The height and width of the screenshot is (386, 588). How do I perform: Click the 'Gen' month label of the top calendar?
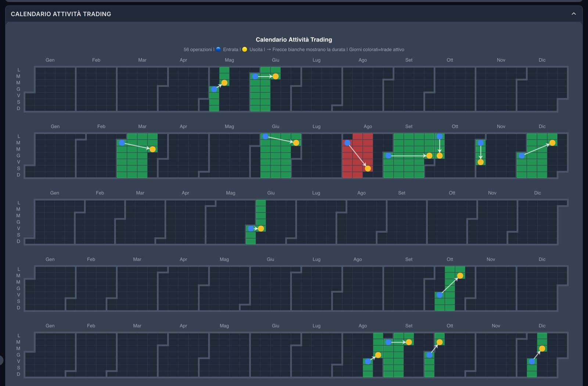click(50, 60)
